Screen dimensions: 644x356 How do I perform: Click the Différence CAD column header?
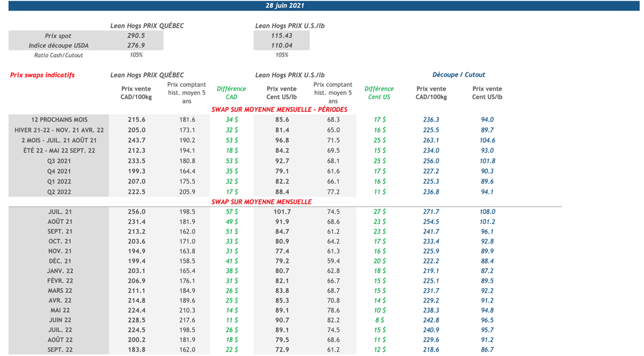tap(231, 93)
